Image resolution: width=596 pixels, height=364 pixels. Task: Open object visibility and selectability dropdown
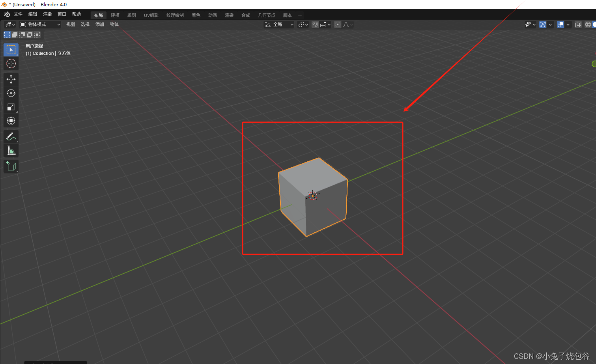(x=531, y=24)
